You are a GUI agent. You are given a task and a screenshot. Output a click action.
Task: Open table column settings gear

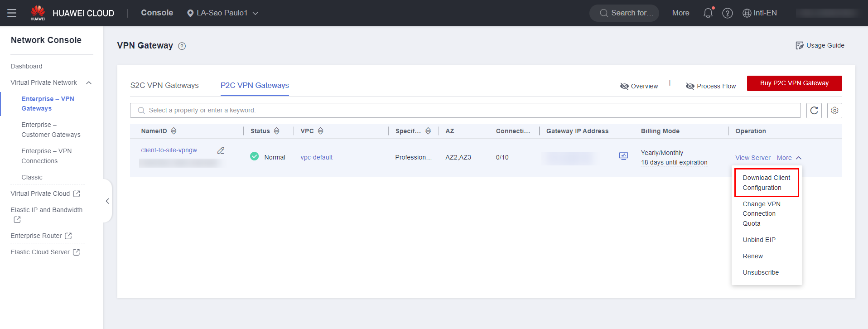[x=834, y=111]
